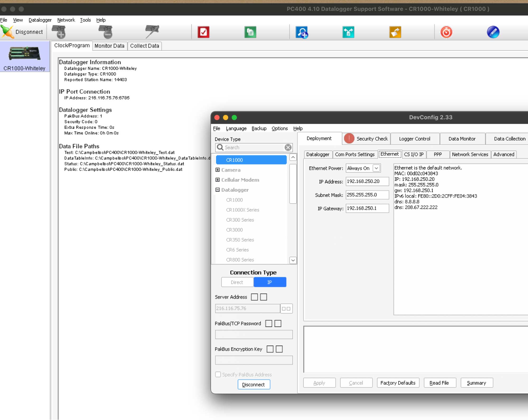
Task: Open the blue pencil editor icon
Action: (493, 32)
